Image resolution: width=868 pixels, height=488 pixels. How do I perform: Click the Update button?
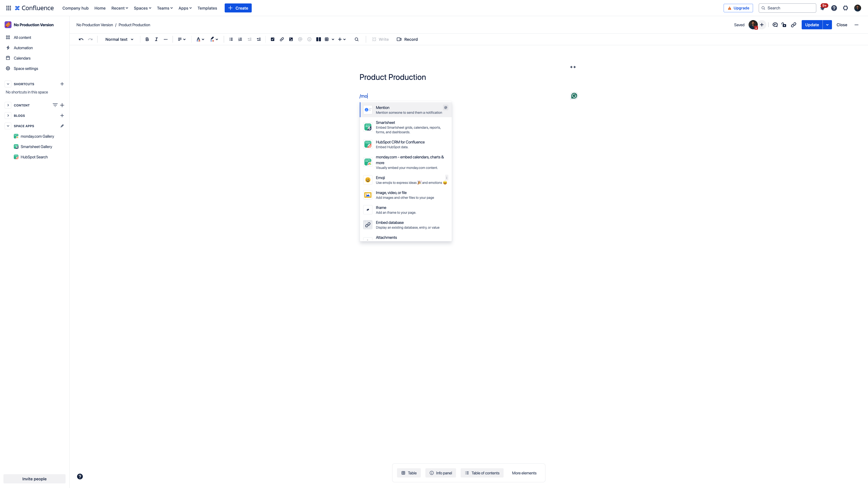point(812,25)
